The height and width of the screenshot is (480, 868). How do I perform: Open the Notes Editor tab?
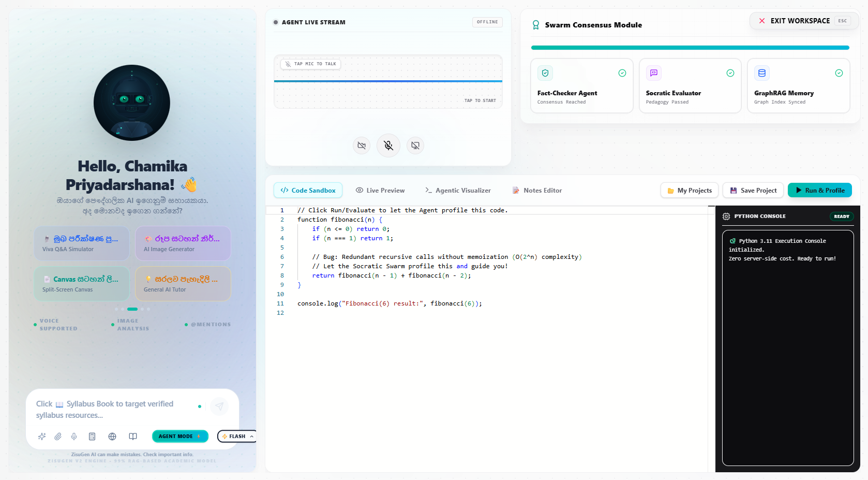[x=537, y=191]
